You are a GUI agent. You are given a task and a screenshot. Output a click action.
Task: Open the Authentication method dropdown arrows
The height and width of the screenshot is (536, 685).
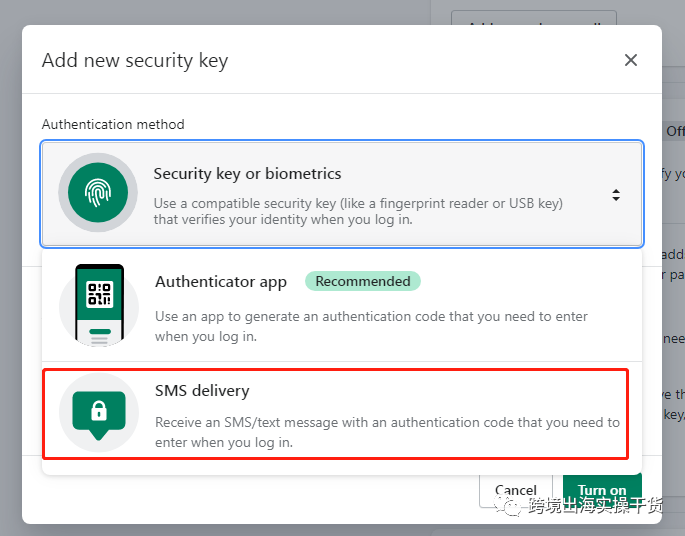[x=616, y=195]
